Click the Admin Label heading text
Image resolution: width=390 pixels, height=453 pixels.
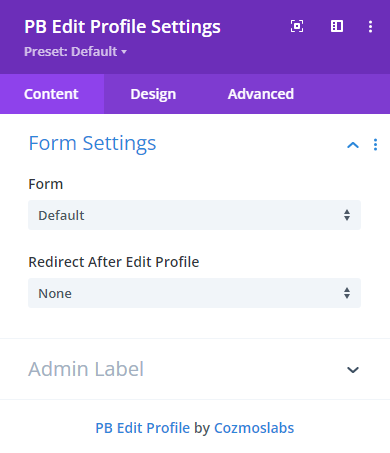pyautogui.click(x=86, y=369)
